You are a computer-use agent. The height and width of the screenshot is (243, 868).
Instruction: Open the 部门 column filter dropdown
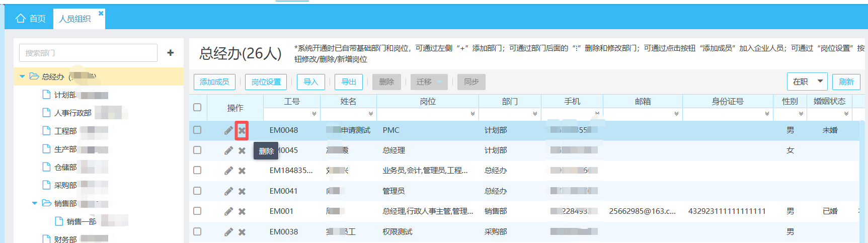[535, 114]
